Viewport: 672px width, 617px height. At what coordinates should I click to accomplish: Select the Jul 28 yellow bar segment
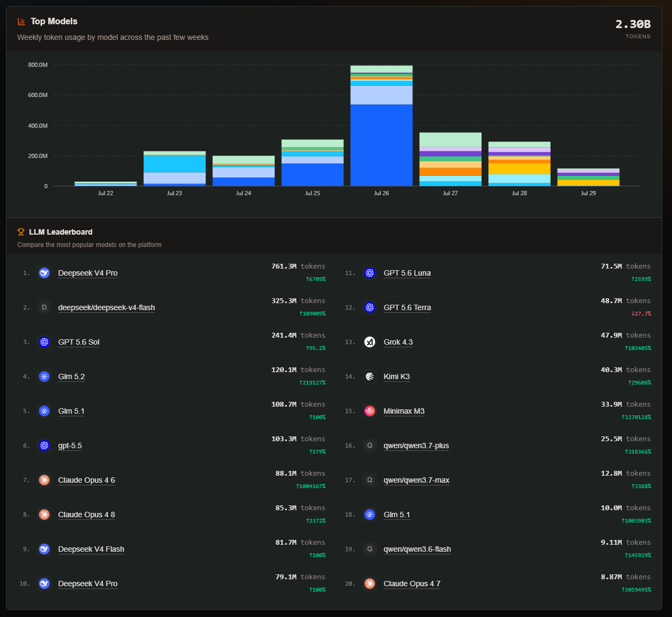tap(519, 169)
